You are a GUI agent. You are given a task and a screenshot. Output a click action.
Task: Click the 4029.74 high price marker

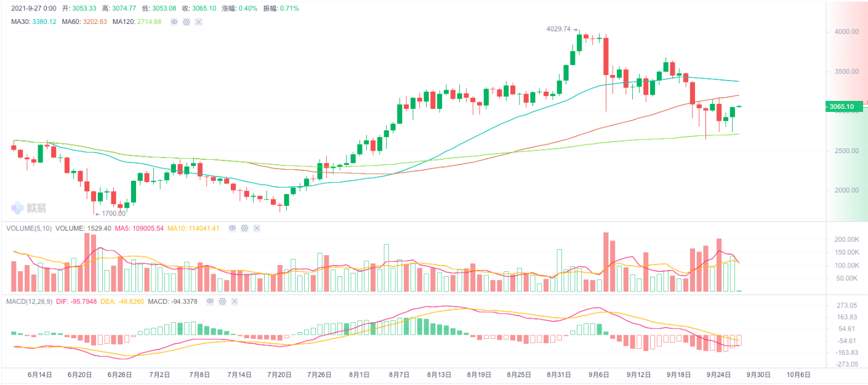(559, 29)
